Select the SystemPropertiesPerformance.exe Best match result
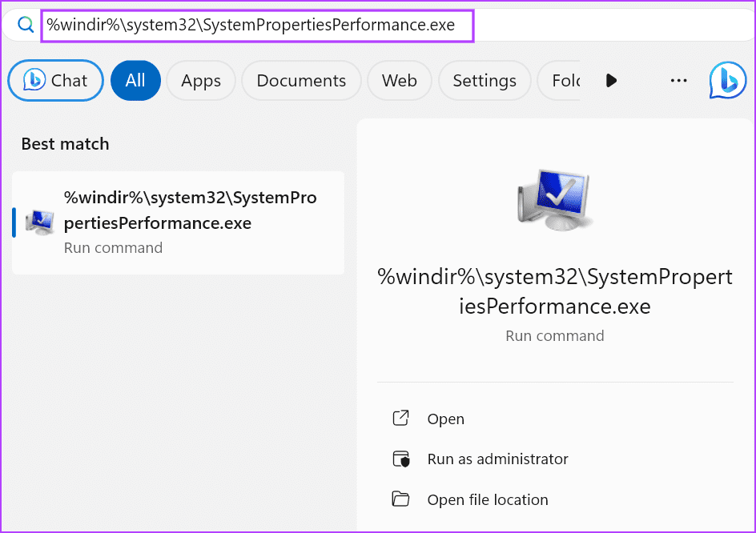Viewport: 756px width, 533px height. [x=189, y=222]
